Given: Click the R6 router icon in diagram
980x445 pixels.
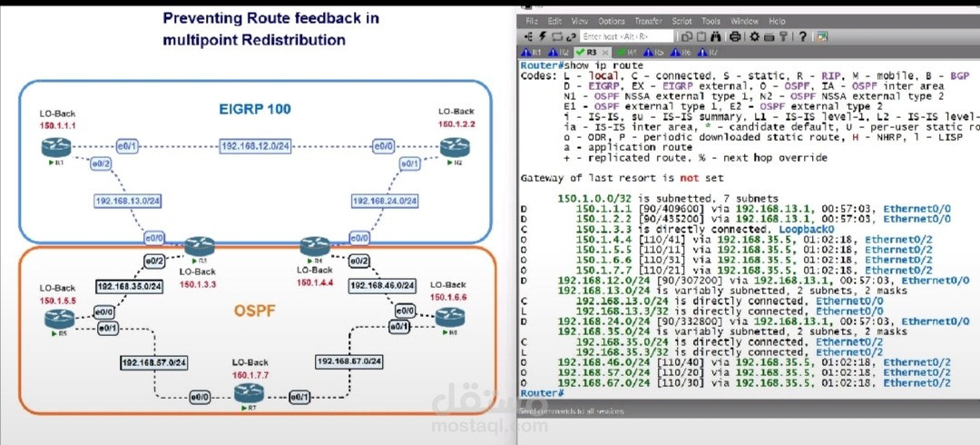Looking at the screenshot, I should pyautogui.click(x=449, y=317).
